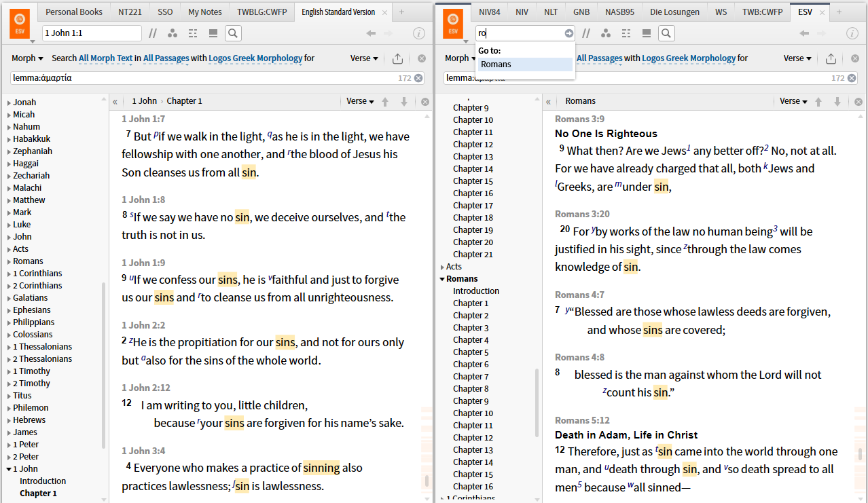868x503 pixels.
Task: Select Romans from the Go to suggestions
Action: [525, 64]
